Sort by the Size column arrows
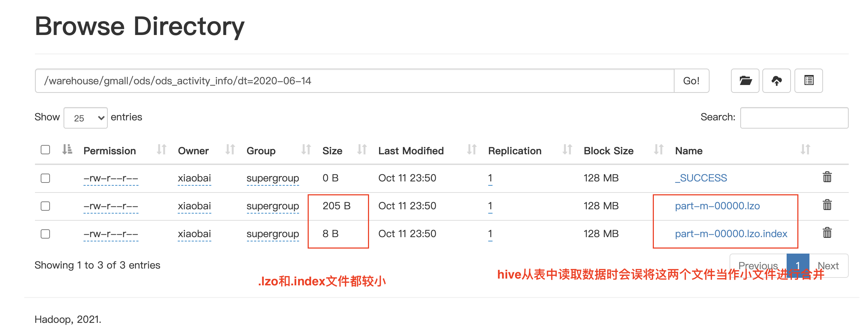Image resolution: width=868 pixels, height=330 pixels. click(x=362, y=150)
